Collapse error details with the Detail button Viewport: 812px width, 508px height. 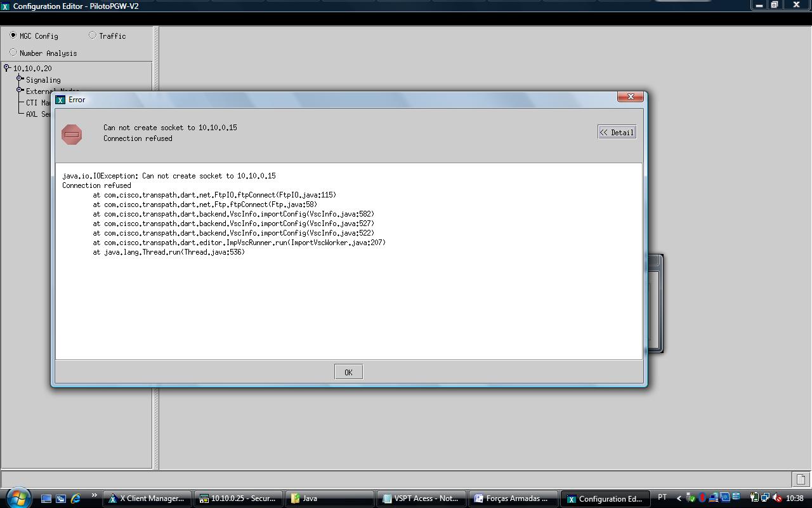[x=617, y=132]
